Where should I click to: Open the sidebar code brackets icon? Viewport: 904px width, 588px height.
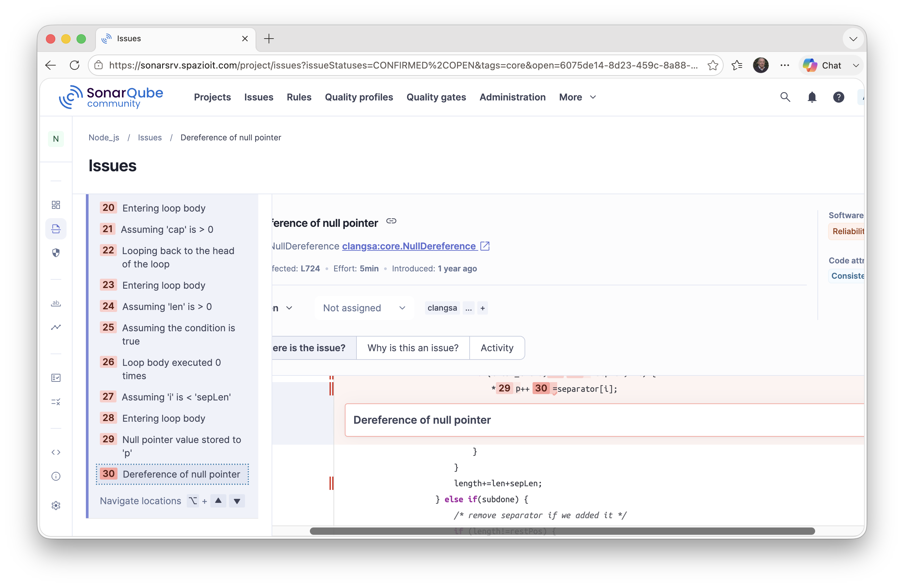[56, 452]
